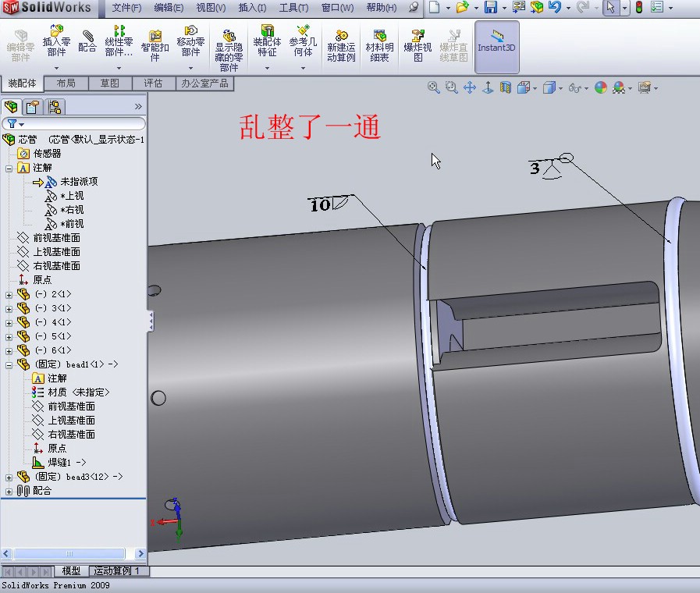700x593 pixels.
Task: Click Edit Appearance color ball
Action: (601, 87)
